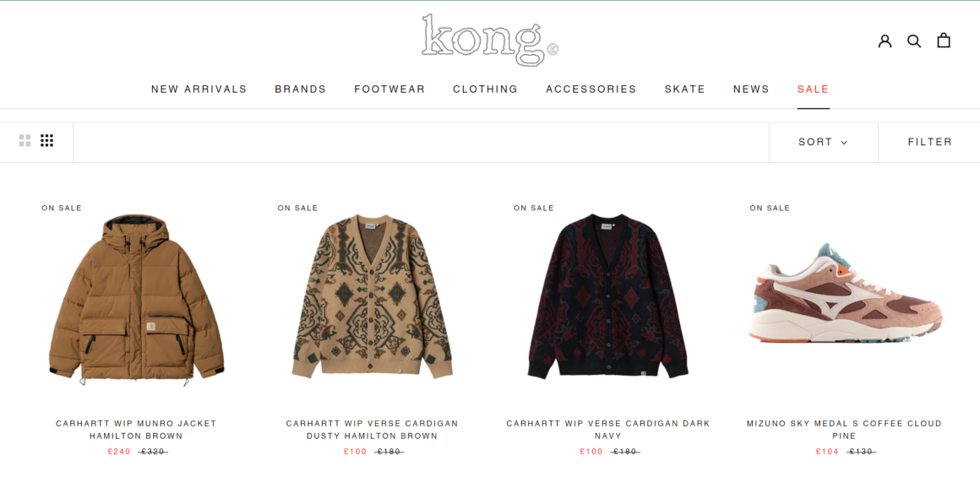Open Carhartt WIP Verse Cardigan Dusty Hamilton Brown link
Image resolution: width=980 pixels, height=493 pixels.
(372, 430)
